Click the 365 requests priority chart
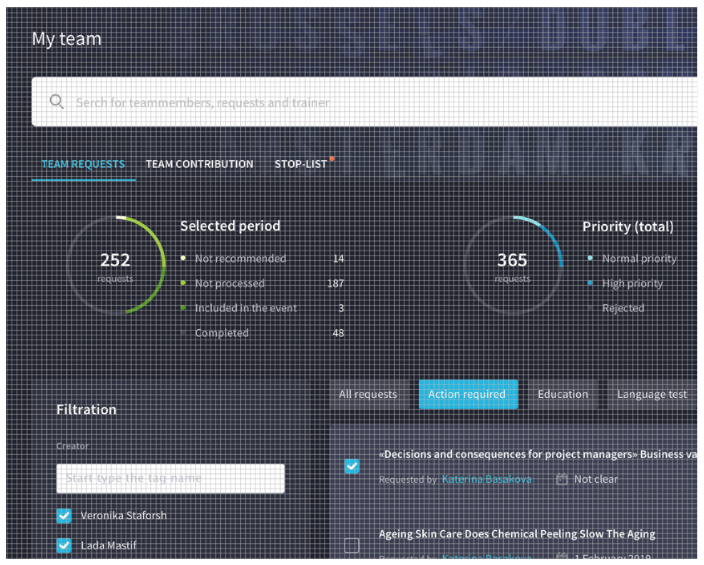704x565 pixels. pyautogui.click(x=513, y=265)
